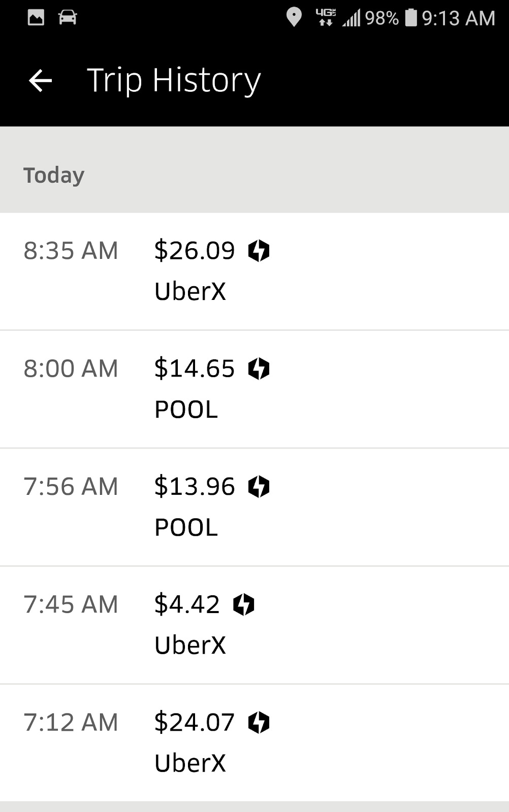Open the 8:35 AM UberX trip
The image size is (509, 812).
pos(254,272)
